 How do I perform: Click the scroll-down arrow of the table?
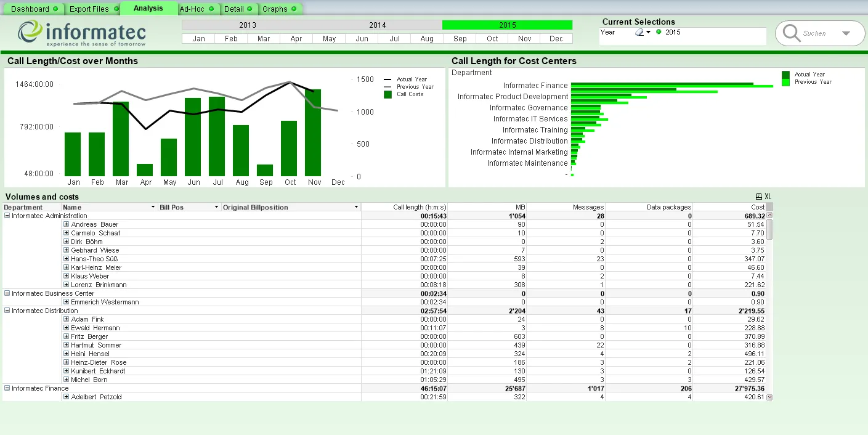point(769,397)
